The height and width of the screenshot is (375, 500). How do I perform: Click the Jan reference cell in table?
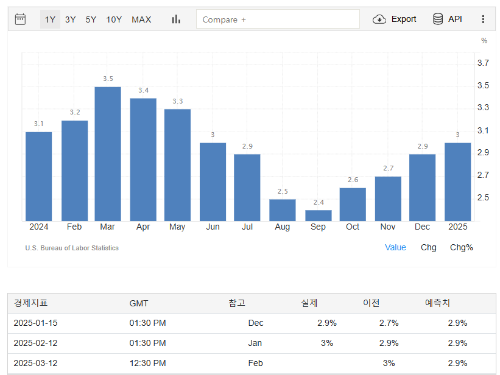pos(255,343)
